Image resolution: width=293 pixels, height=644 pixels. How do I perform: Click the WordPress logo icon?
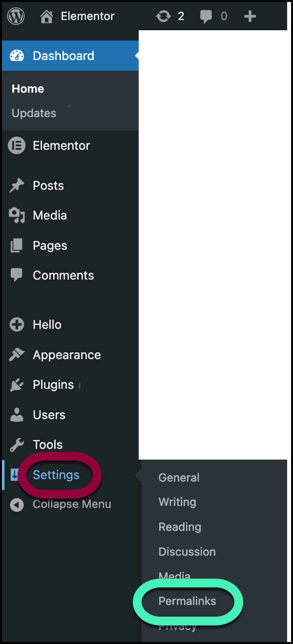tap(16, 17)
